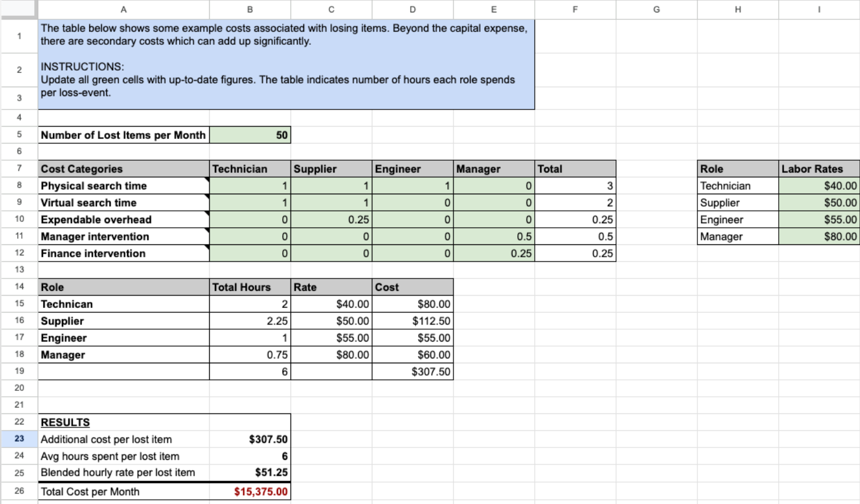Viewport: 860px width, 504px height.
Task: Click row 23 header number
Action: point(19,439)
